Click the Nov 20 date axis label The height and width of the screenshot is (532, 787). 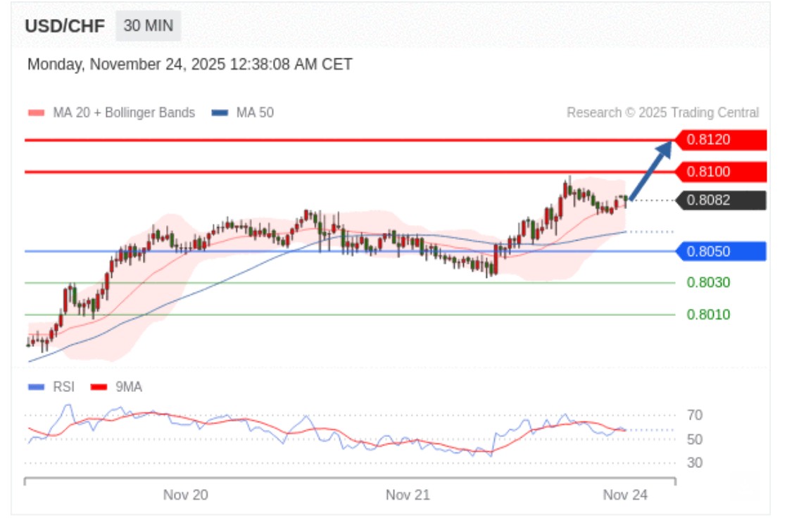185,495
